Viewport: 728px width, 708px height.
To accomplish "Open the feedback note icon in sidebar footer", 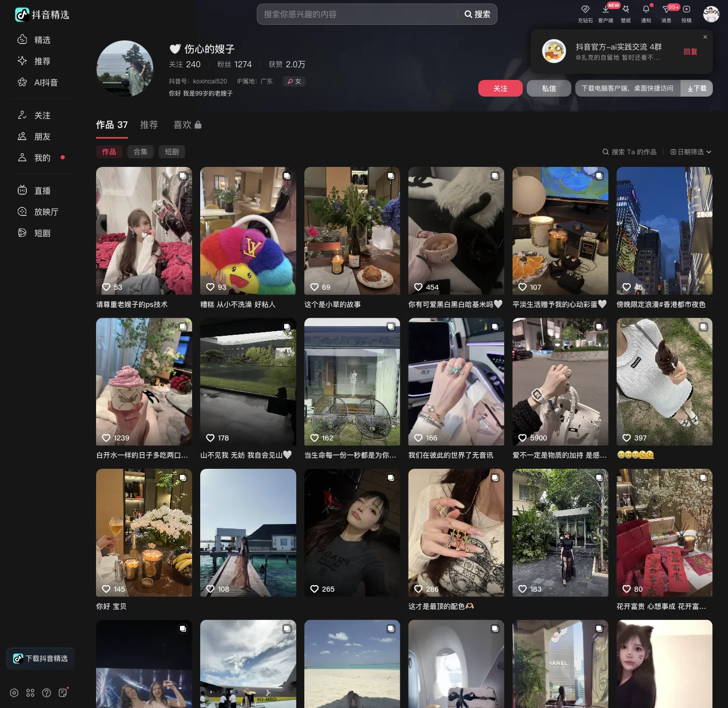I will 63,693.
